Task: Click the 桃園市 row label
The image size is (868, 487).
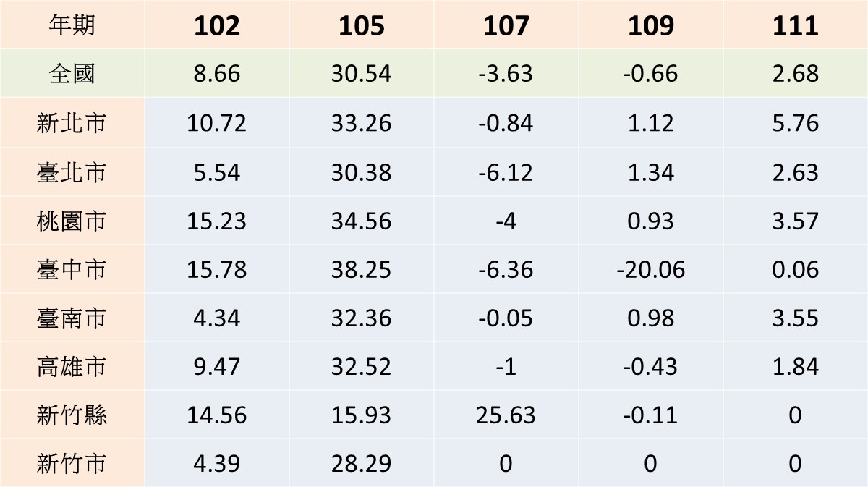Action: [x=72, y=221]
